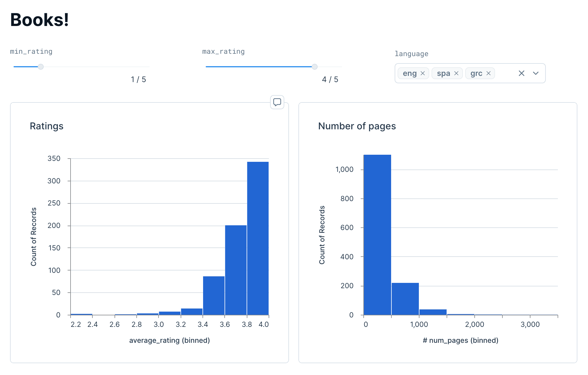Click the Ratings chart title
The width and height of the screenshot is (588, 375).
[x=47, y=126]
